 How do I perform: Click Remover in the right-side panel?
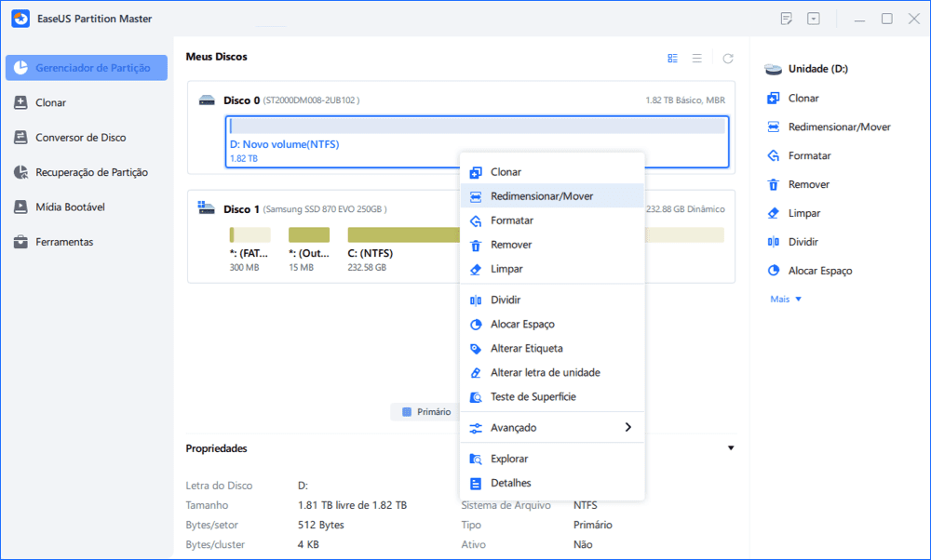click(x=798, y=184)
